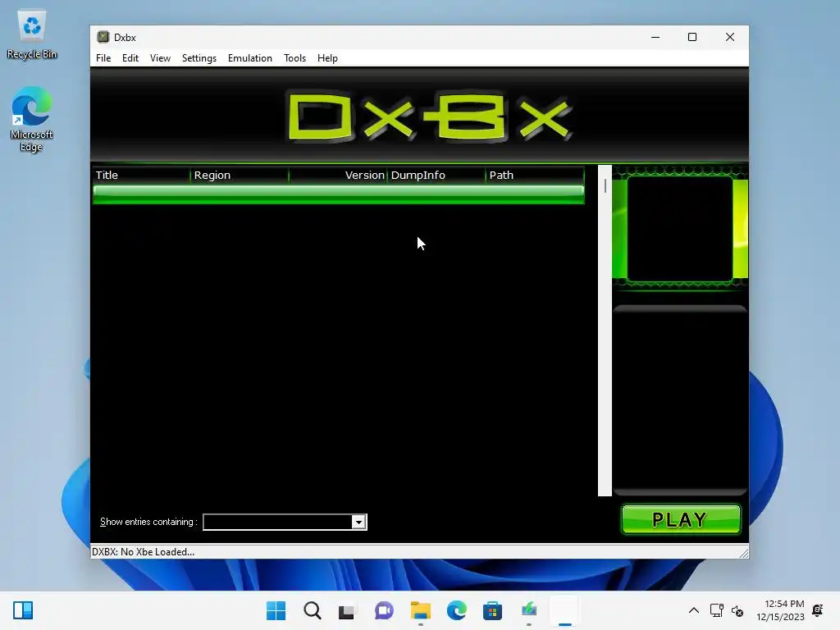840x630 pixels.
Task: Open the Edit menu
Action: [x=130, y=58]
